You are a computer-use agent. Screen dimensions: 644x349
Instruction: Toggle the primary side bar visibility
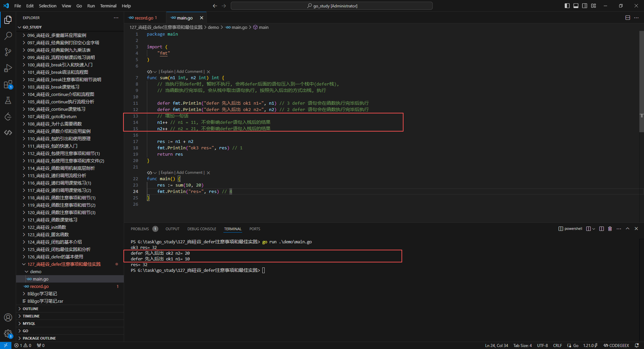[567, 6]
